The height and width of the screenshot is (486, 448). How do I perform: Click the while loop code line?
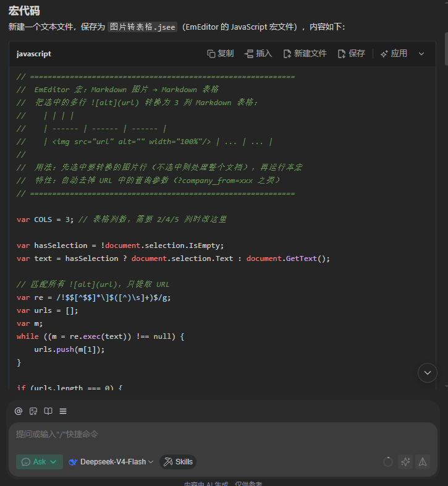point(100,336)
